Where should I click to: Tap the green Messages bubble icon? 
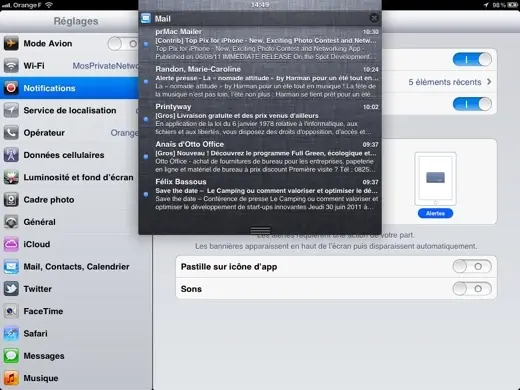(x=11, y=356)
